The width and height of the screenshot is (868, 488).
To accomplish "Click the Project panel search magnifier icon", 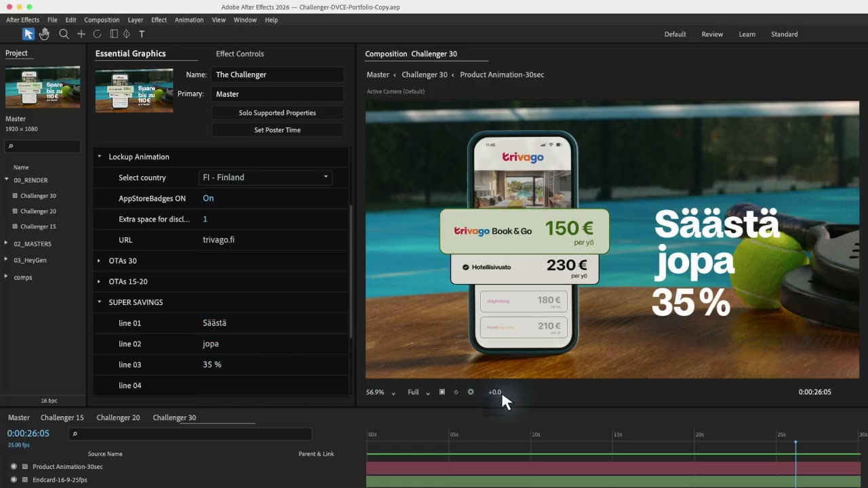I will pyautogui.click(x=11, y=146).
